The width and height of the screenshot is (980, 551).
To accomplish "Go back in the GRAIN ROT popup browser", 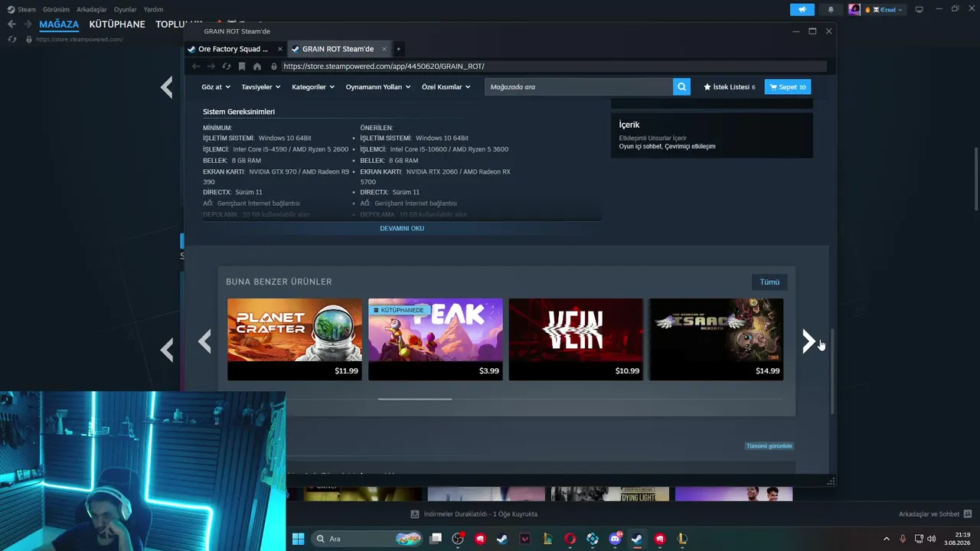I will 196,67.
